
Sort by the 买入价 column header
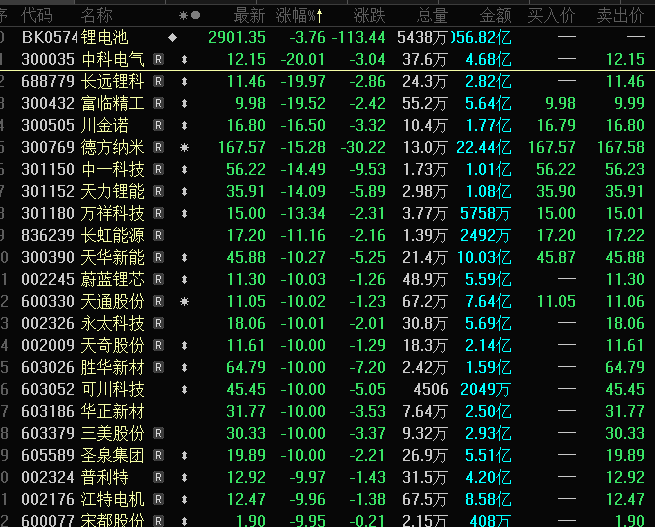[x=551, y=16]
